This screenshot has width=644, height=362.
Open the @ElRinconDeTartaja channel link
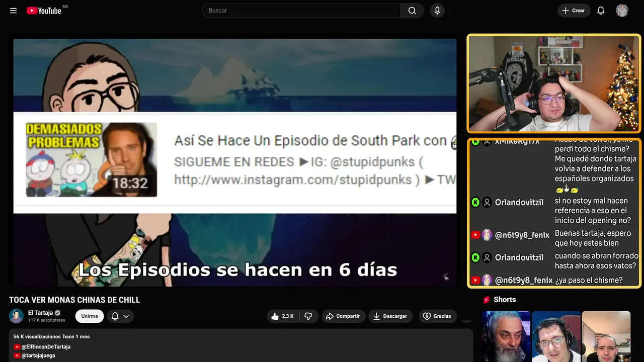click(46, 347)
